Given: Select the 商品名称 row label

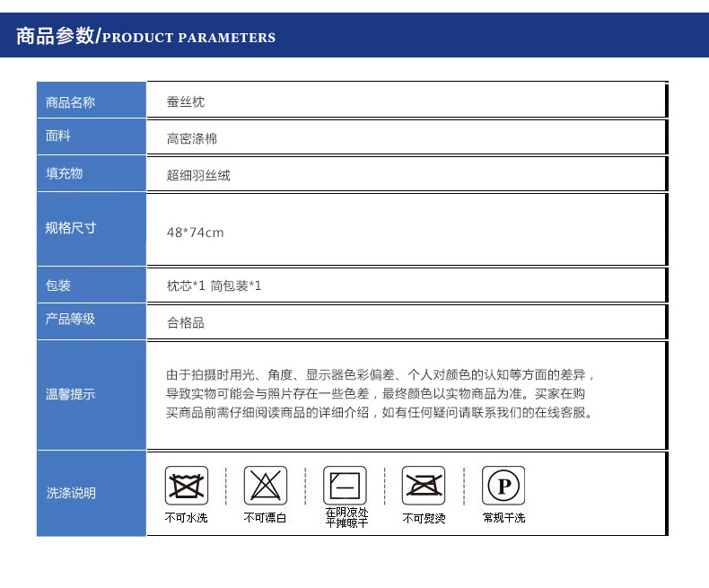Looking at the screenshot, I should click(x=71, y=102).
